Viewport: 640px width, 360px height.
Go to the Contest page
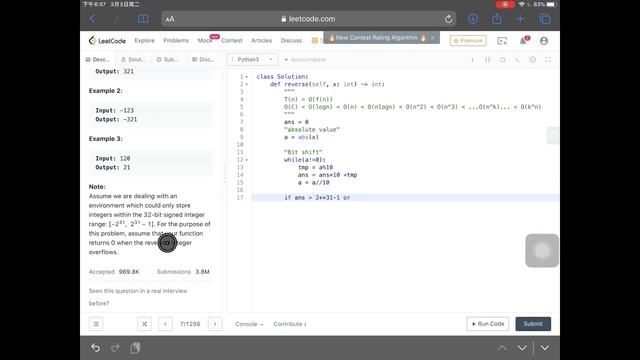click(231, 40)
